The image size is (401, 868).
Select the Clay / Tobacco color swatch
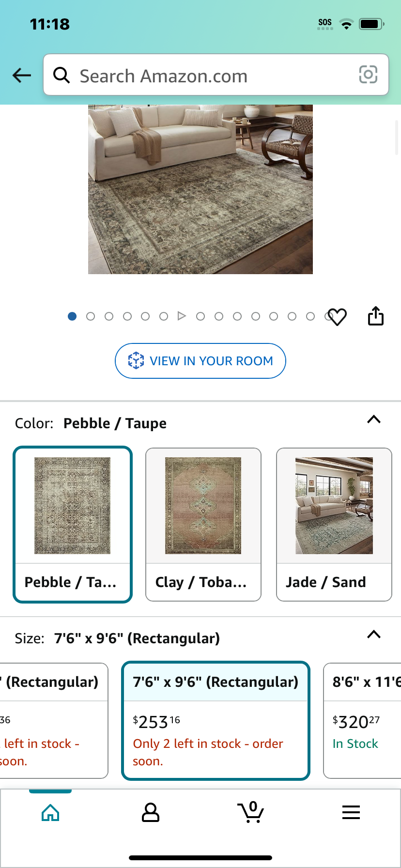203,525
